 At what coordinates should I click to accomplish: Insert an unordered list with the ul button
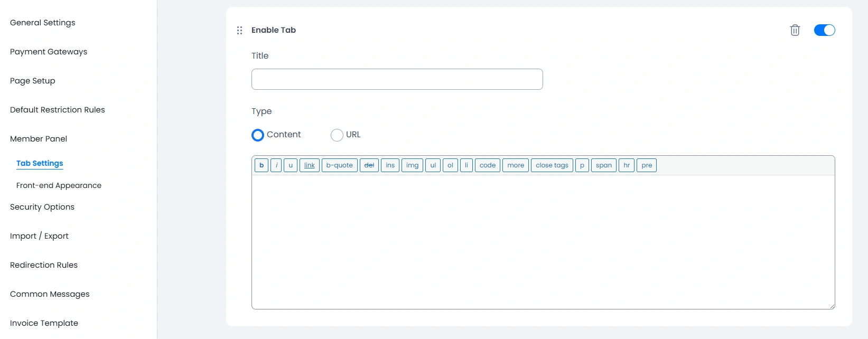click(x=432, y=165)
